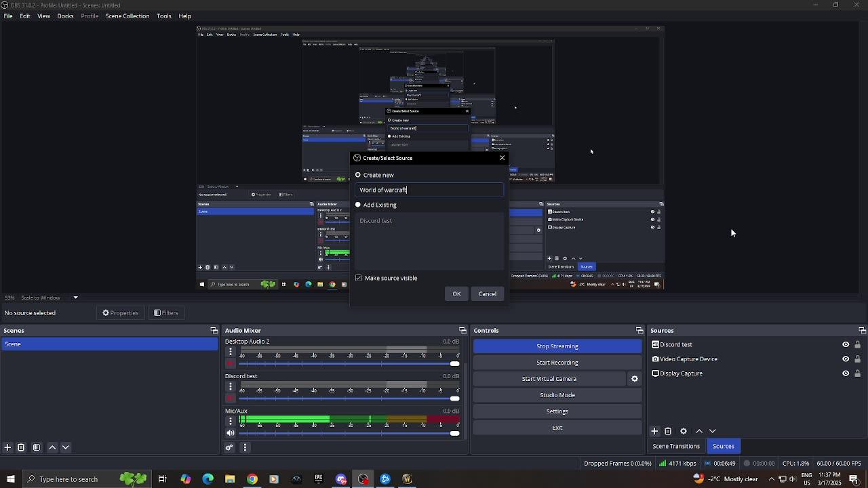Open virtual camera settings gear icon
This screenshot has width=868, height=488.
click(x=635, y=379)
